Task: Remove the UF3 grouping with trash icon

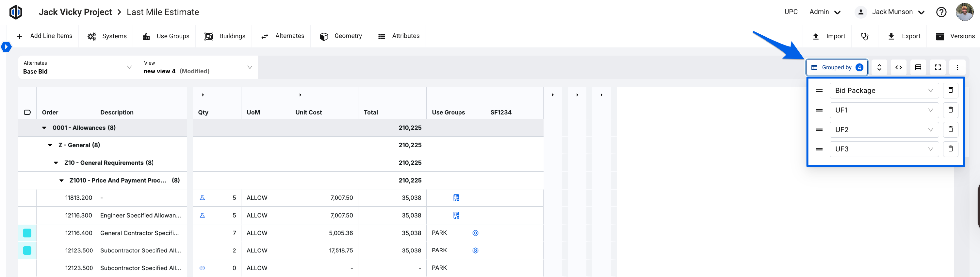Action: [950, 149]
